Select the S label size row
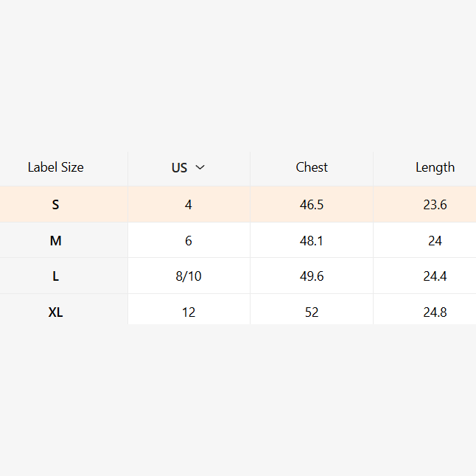Viewport: 476px width, 476px height. 56,205
